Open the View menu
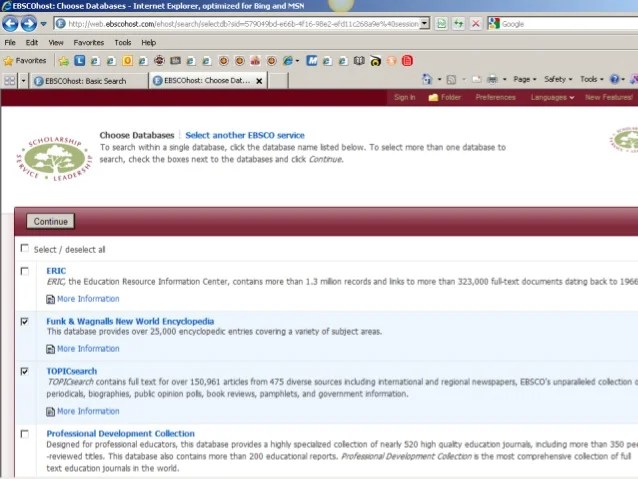The width and height of the screenshot is (638, 479). pos(56,42)
